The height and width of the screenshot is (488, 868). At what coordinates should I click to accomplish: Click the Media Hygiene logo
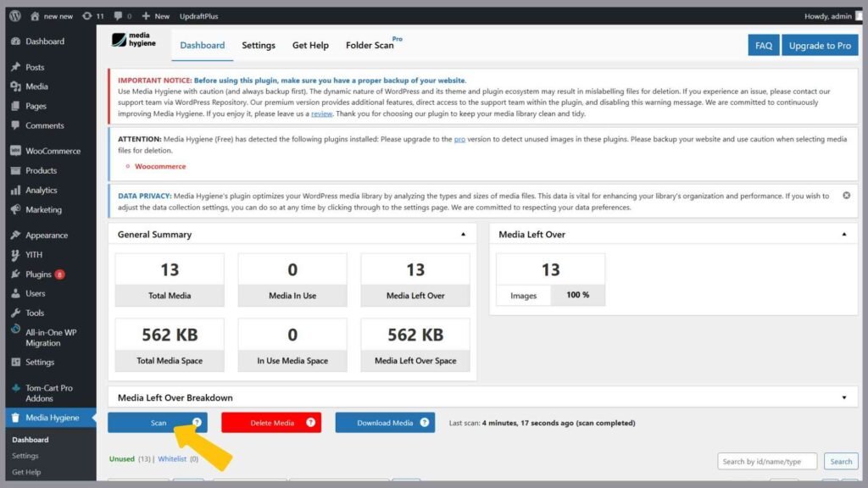(133, 40)
